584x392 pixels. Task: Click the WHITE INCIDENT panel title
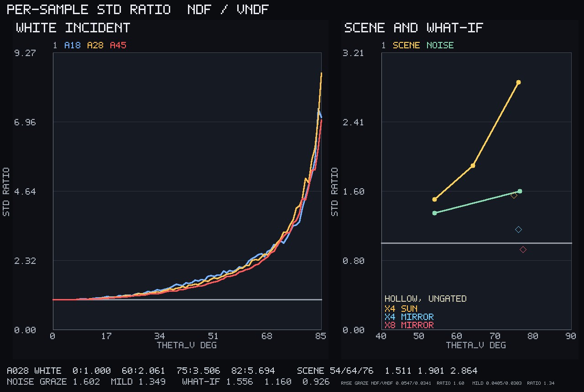tap(73, 28)
